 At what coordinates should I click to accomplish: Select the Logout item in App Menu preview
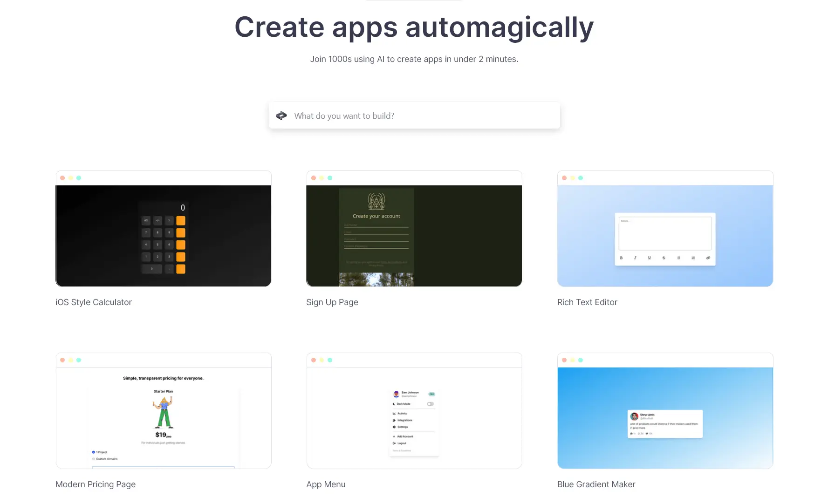pos(401,443)
